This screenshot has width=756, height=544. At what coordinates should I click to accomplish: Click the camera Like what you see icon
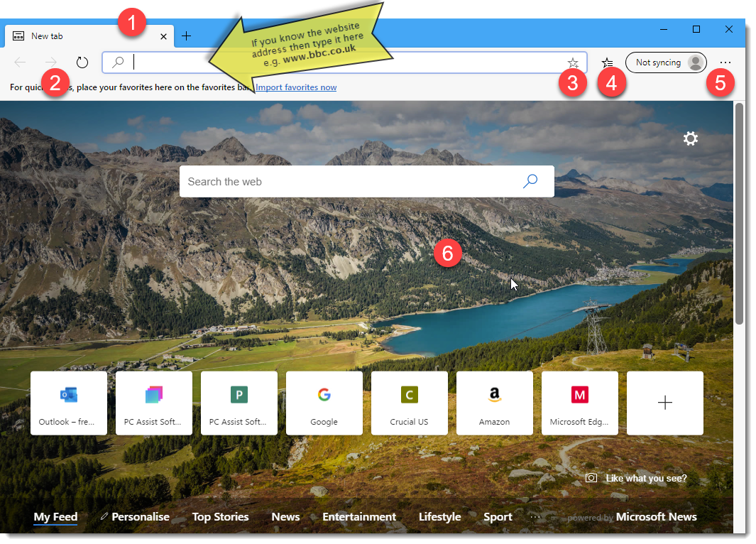[x=591, y=478]
